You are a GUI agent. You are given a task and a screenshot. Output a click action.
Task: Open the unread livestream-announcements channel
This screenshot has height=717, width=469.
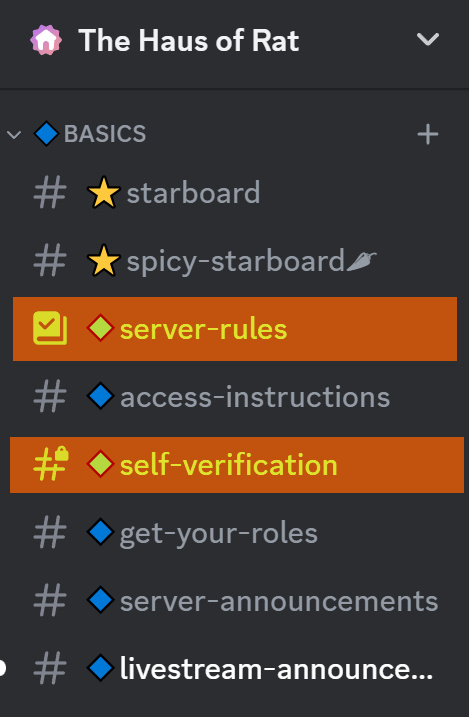tap(235, 669)
